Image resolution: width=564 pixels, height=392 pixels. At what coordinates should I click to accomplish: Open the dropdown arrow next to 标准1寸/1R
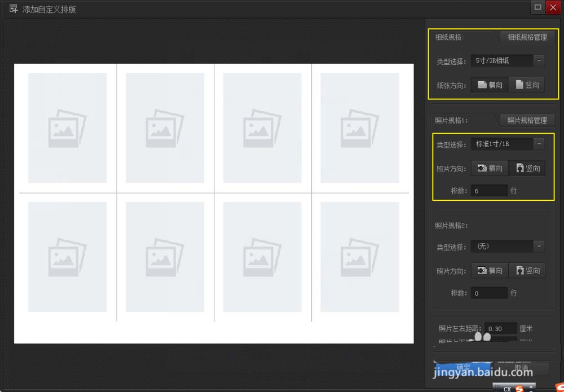tap(539, 144)
